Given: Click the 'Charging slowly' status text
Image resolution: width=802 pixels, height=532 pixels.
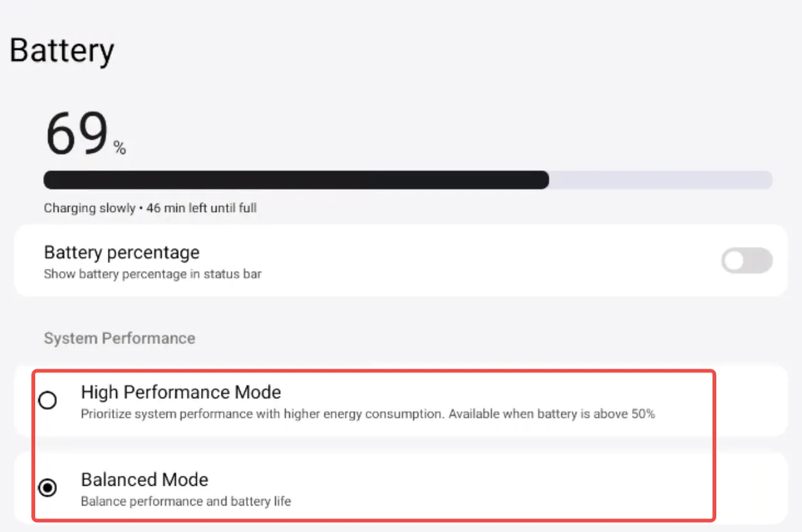Looking at the screenshot, I should point(89,208).
